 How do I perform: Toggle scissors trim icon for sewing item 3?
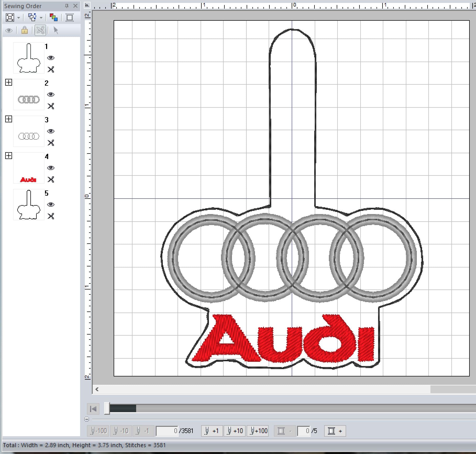point(51,143)
